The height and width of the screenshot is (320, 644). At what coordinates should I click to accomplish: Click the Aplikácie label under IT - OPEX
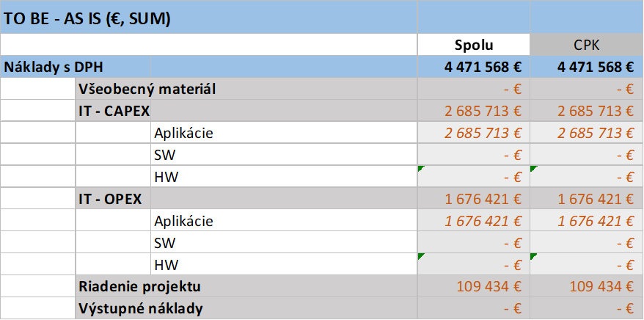(184, 221)
